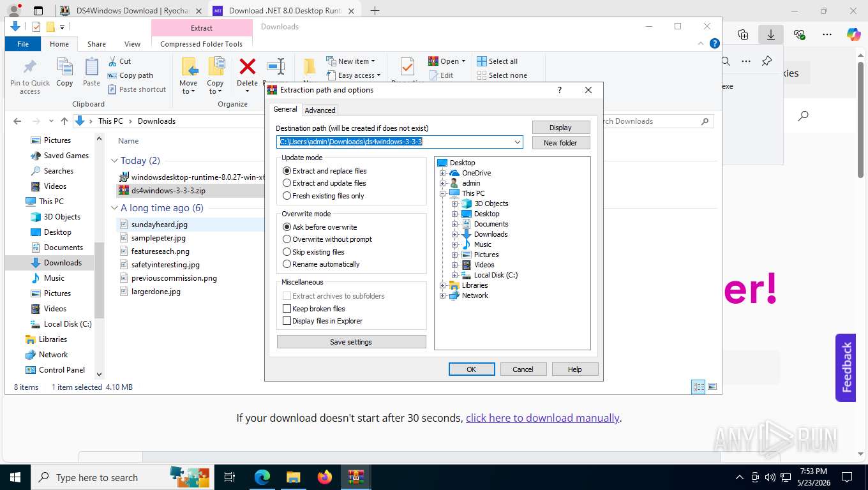868x490 pixels.
Task: Open the View ribbon tab
Action: click(132, 44)
